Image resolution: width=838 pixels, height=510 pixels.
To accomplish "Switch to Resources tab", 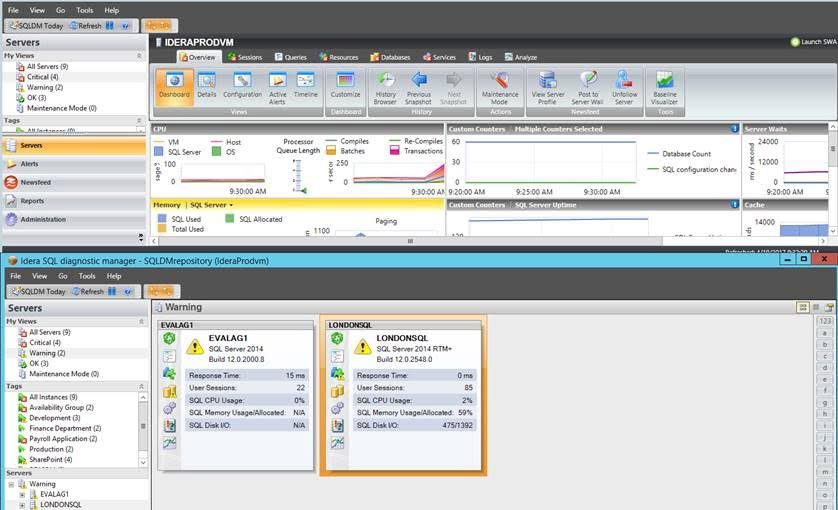I will pos(339,57).
